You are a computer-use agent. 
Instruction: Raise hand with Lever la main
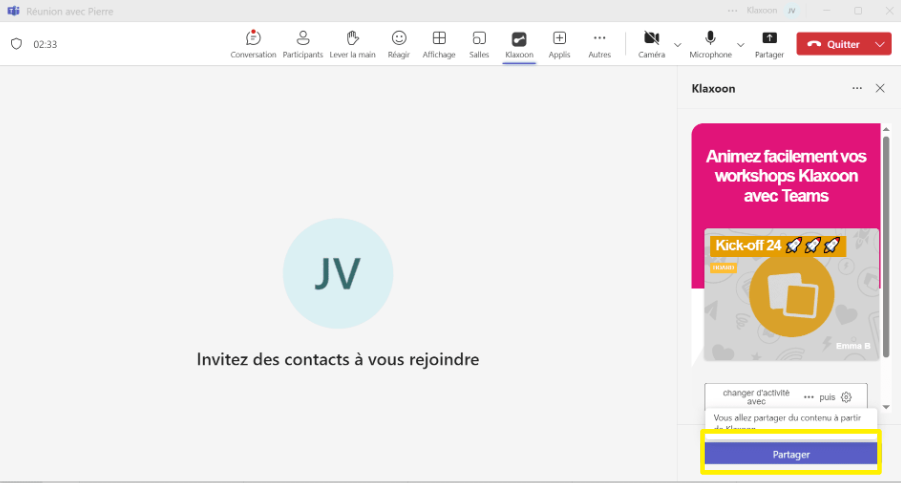click(x=353, y=43)
